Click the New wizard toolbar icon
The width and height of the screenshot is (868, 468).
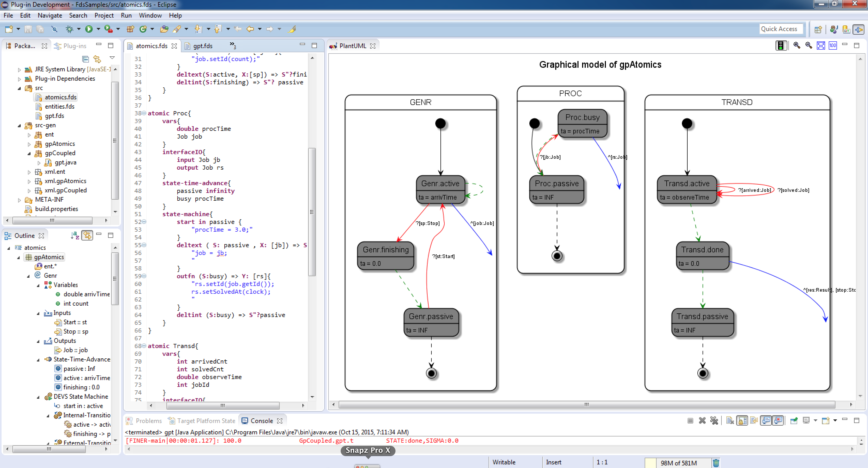click(9, 29)
